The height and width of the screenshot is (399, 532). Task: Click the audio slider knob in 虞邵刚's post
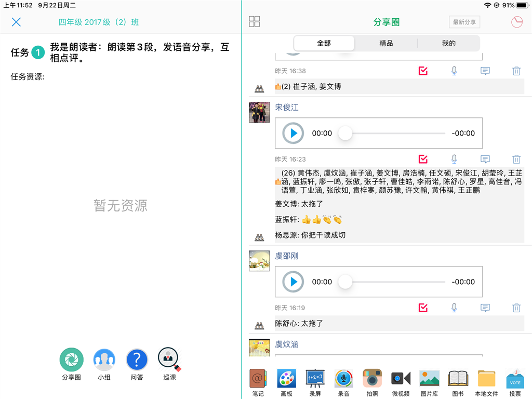point(345,282)
